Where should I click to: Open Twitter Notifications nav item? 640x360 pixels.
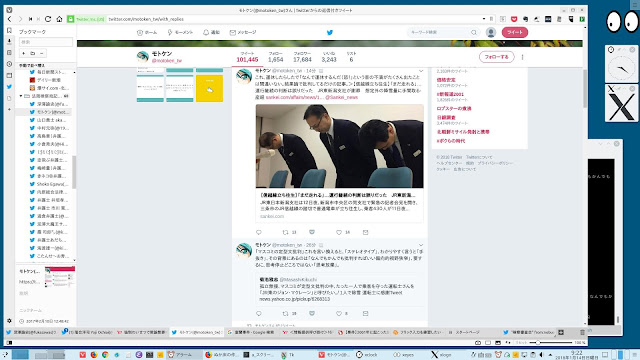[211, 32]
